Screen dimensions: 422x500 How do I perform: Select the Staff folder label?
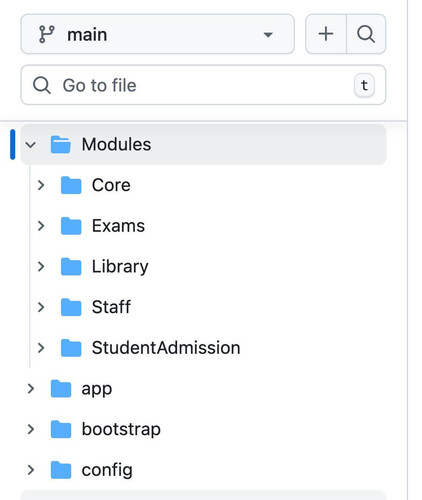coord(111,307)
